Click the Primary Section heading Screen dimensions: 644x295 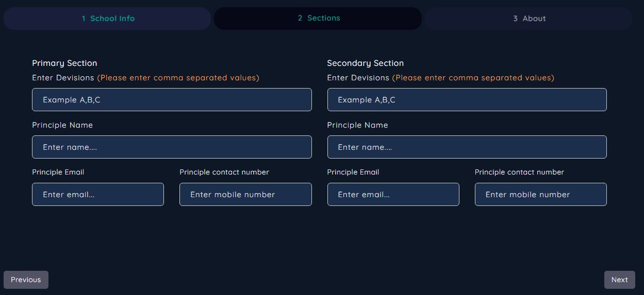(64, 63)
